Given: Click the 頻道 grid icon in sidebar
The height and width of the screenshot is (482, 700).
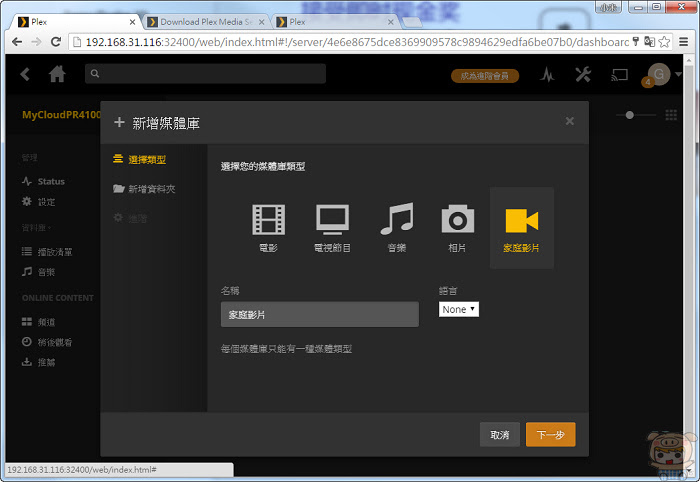Looking at the screenshot, I should pos(27,321).
